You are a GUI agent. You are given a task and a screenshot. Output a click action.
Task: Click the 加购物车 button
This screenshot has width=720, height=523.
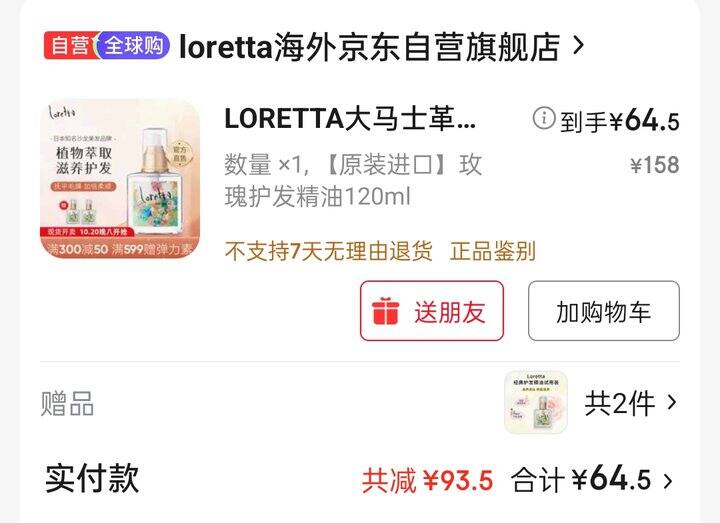pyautogui.click(x=604, y=311)
